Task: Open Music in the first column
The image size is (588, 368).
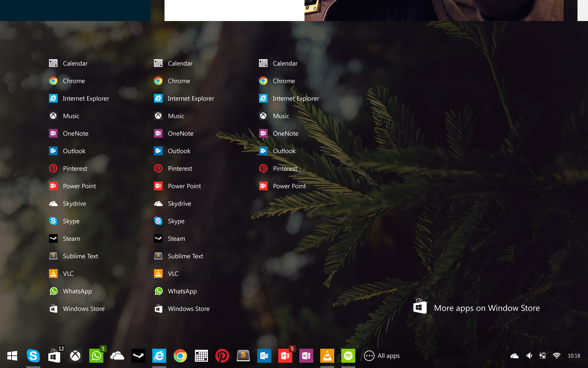Action: 64,116
